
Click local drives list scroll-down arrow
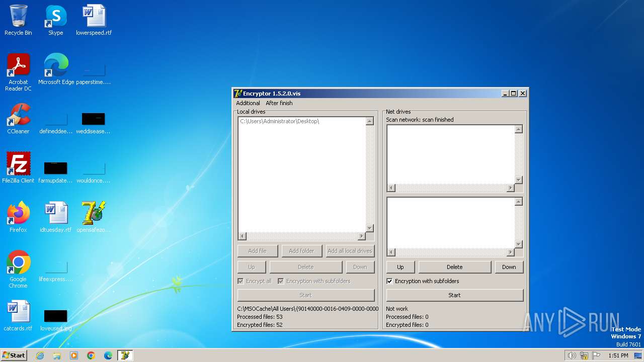(370, 228)
